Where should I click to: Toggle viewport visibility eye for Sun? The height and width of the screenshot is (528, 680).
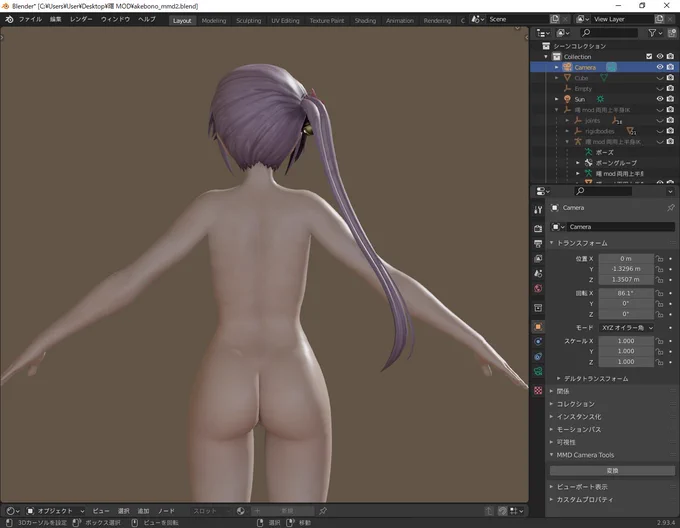(x=660, y=99)
